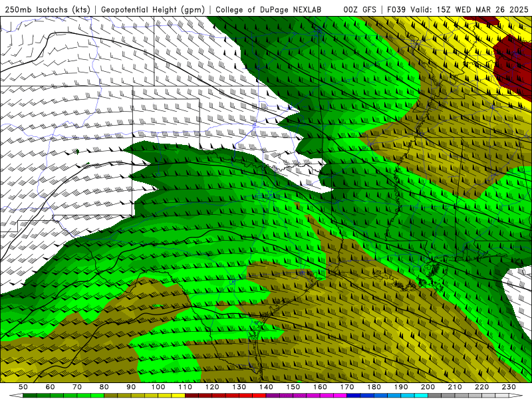Image resolution: width=532 pixels, height=399 pixels.
Task: Click the 170 label on the color scale
Action: [x=347, y=387]
